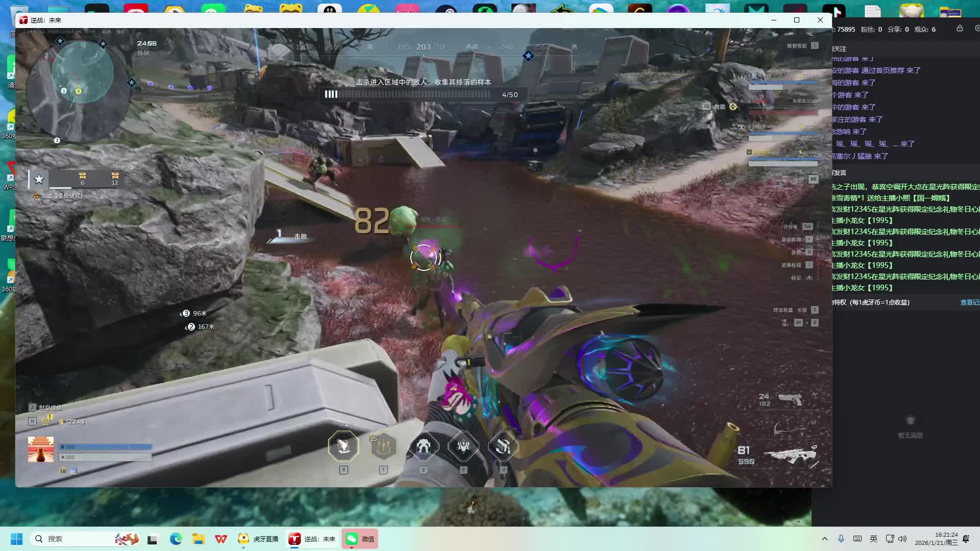Select the primary rifle weapon slot icon
The width and height of the screenshot is (980, 551).
(790, 454)
